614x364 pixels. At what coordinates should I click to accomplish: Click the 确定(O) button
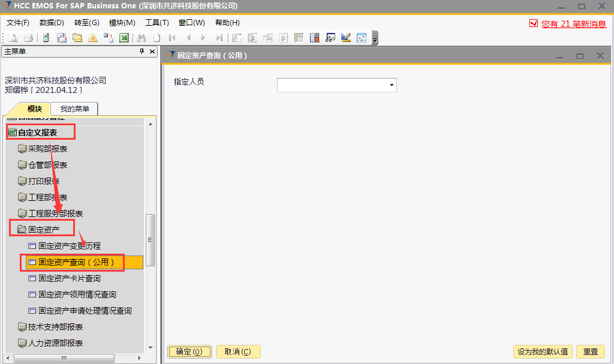pyautogui.click(x=189, y=352)
